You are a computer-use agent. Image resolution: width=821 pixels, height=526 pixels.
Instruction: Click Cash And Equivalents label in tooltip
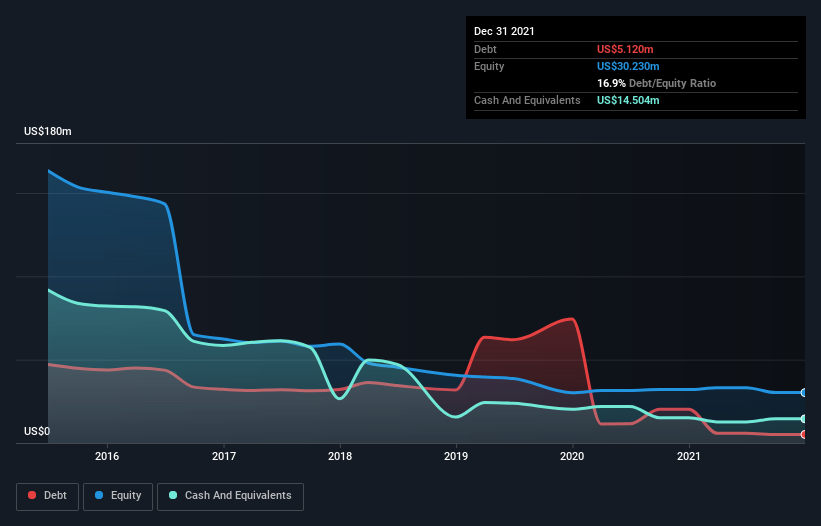coord(527,100)
